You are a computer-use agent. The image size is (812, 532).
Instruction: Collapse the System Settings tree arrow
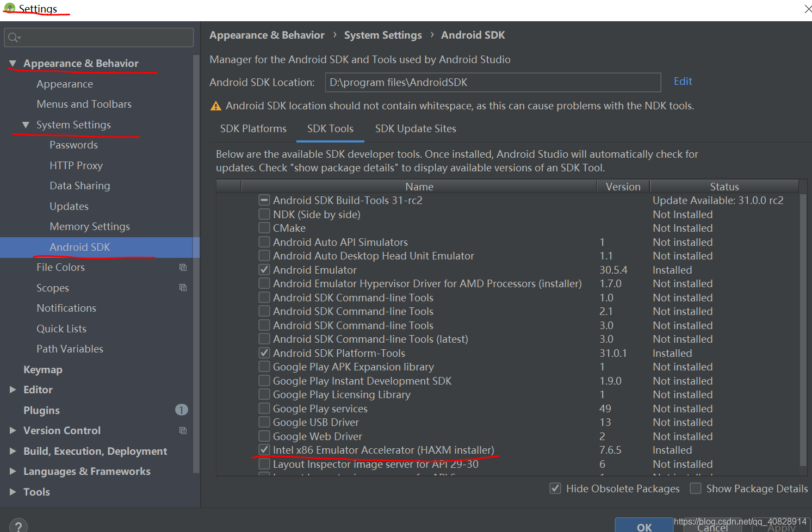pyautogui.click(x=26, y=125)
